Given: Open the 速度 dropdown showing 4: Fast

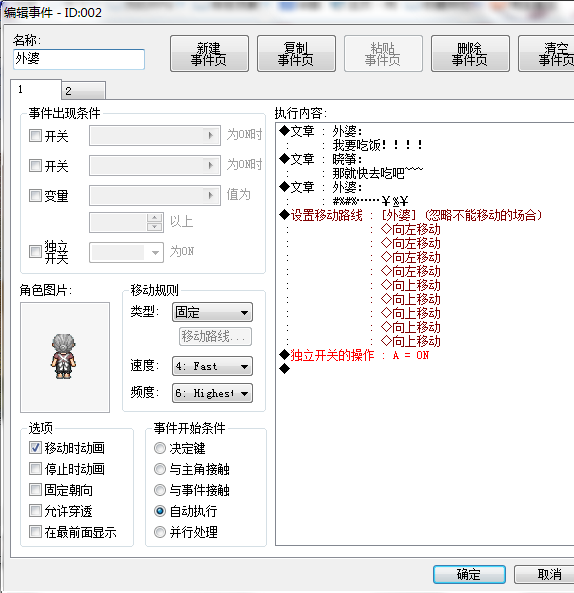Looking at the screenshot, I should tap(212, 366).
